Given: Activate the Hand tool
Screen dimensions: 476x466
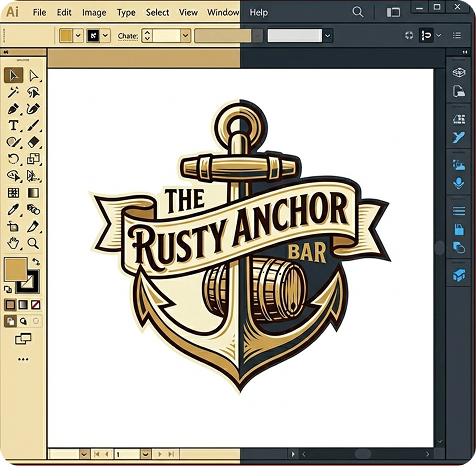Looking at the screenshot, I should pos(13,243).
